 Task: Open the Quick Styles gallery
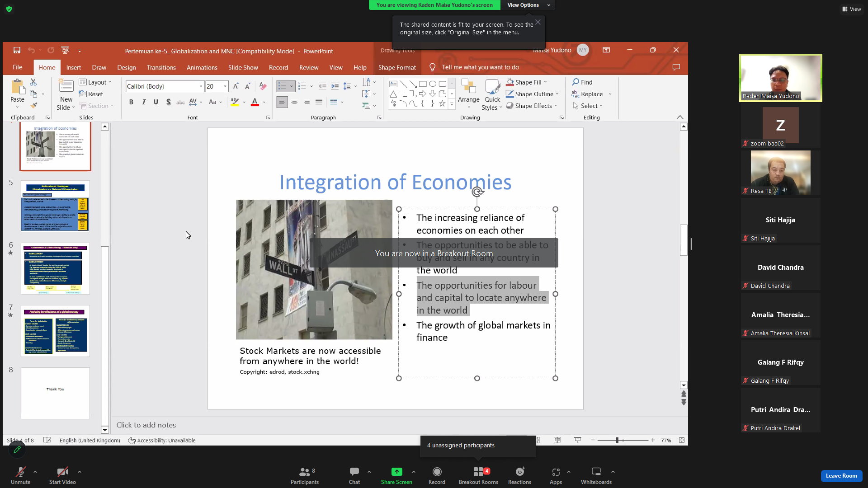point(492,94)
